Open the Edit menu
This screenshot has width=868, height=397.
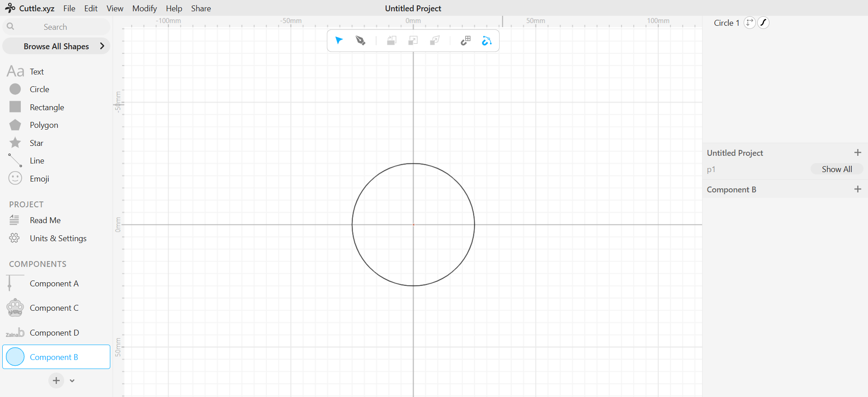91,8
